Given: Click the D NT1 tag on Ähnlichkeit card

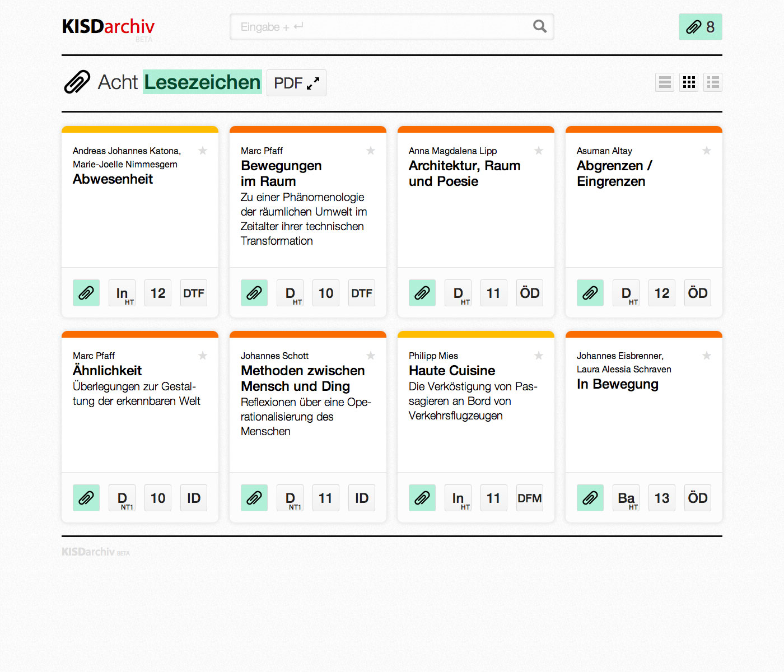Looking at the screenshot, I should (x=122, y=498).
